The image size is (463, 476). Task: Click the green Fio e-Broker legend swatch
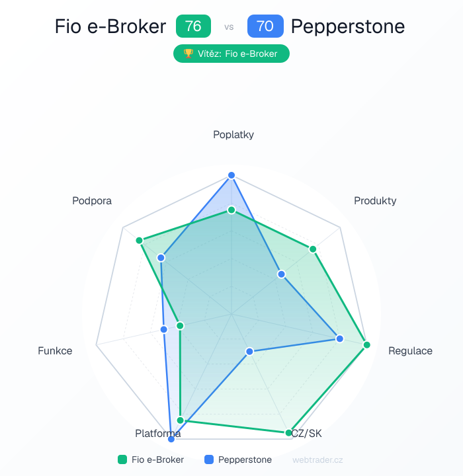pos(122,459)
